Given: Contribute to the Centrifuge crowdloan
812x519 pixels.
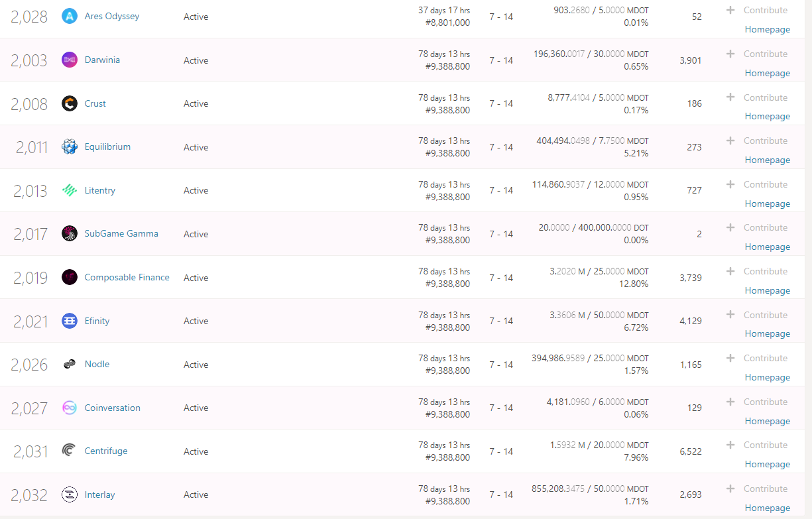Looking at the screenshot, I should pos(757,445).
